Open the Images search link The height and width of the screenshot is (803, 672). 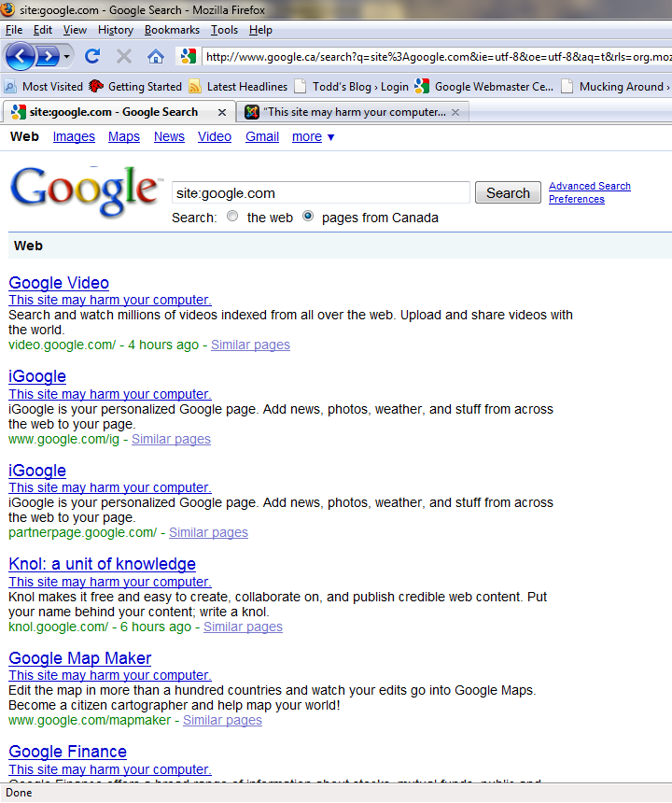pos(74,136)
